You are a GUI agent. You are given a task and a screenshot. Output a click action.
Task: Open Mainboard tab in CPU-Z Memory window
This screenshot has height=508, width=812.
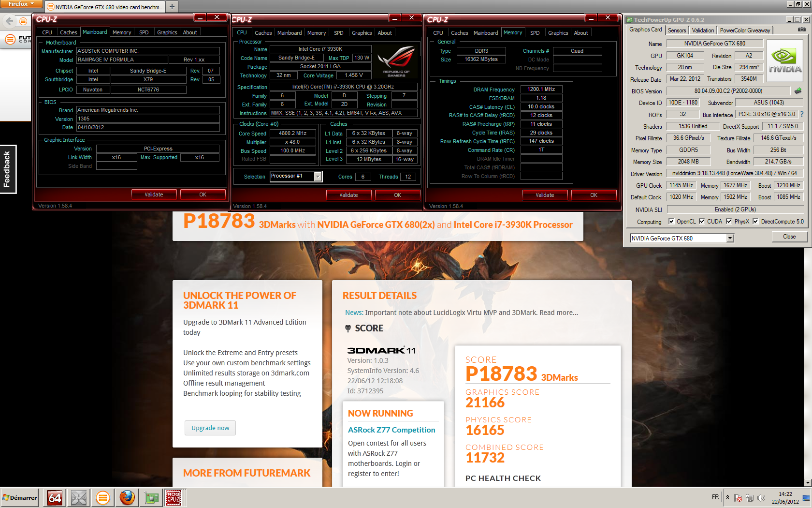(486, 33)
